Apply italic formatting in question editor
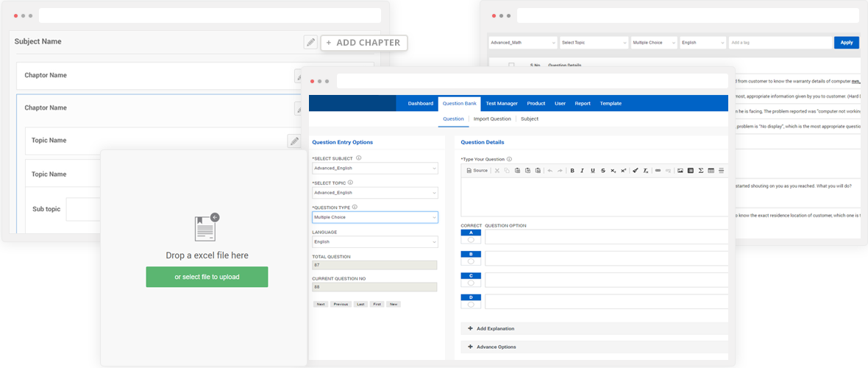Screen dimensions: 868x368 [x=583, y=170]
